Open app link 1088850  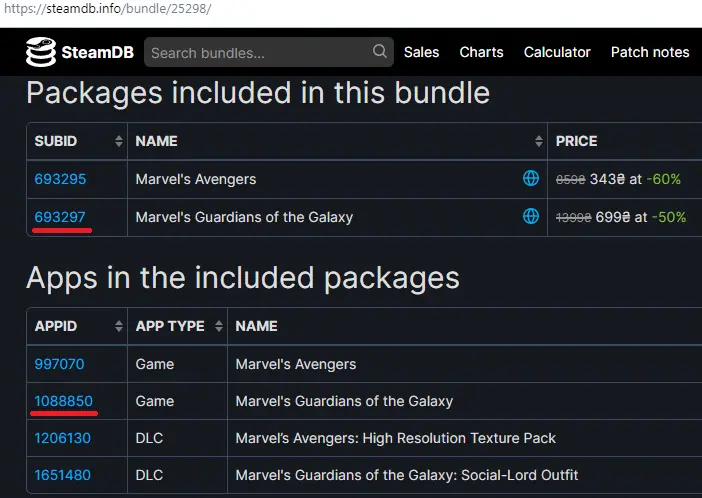point(64,401)
